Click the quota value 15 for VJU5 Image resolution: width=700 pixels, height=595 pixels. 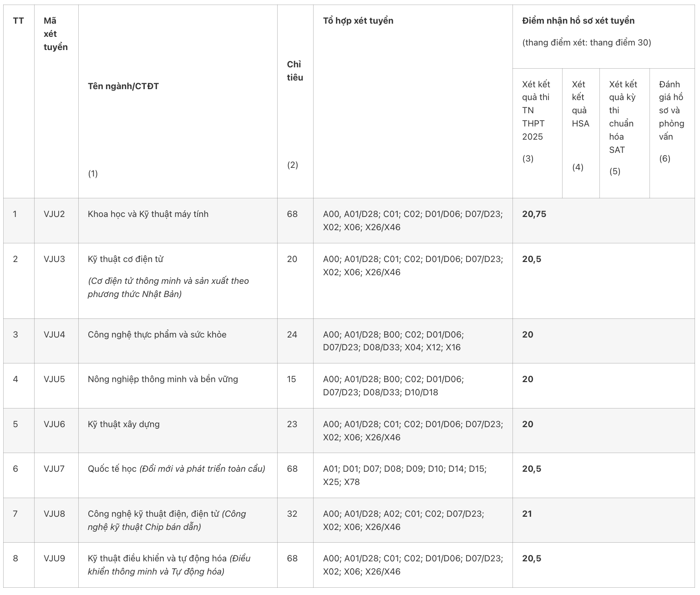[x=292, y=379]
